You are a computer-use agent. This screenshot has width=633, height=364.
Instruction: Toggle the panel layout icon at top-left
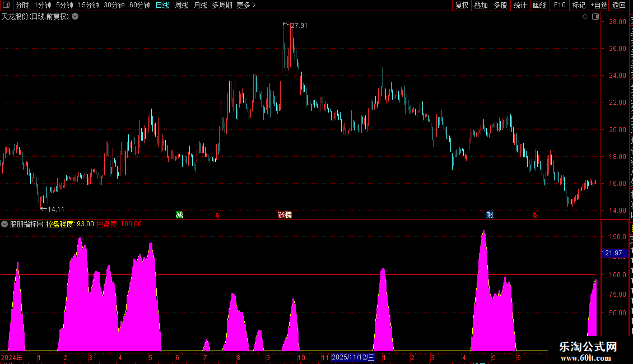click(6, 5)
